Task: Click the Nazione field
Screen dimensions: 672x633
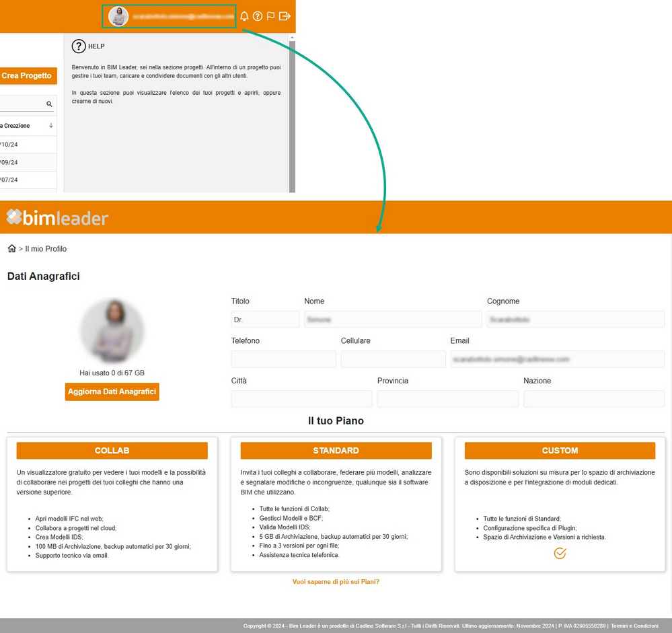Action: 594,399
